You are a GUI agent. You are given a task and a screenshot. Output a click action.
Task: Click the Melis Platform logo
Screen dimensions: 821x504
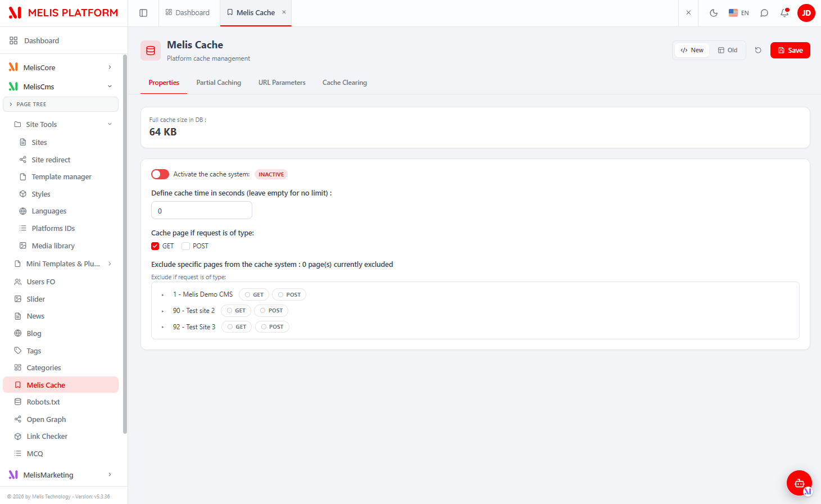63,13
